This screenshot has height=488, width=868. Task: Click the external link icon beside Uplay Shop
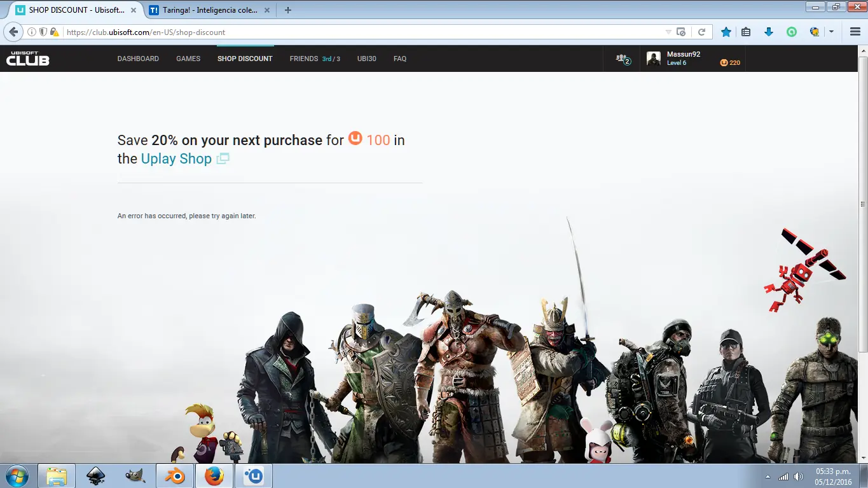(223, 159)
